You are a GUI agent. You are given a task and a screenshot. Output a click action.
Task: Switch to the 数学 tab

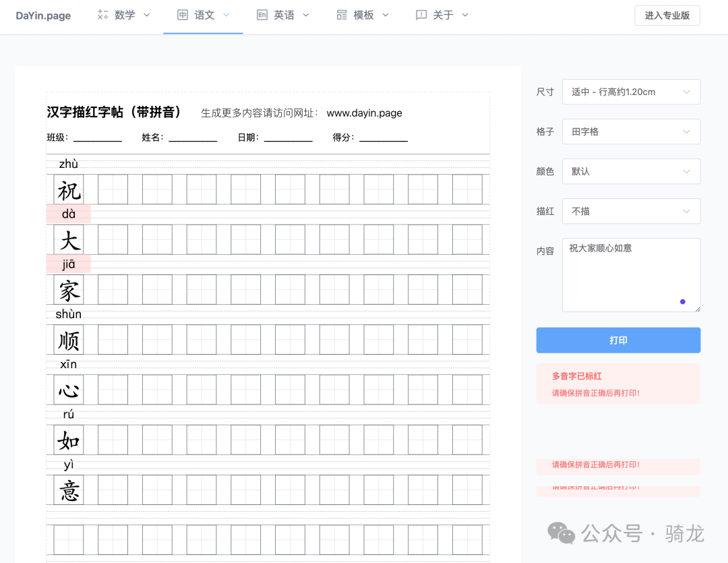pyautogui.click(x=123, y=14)
